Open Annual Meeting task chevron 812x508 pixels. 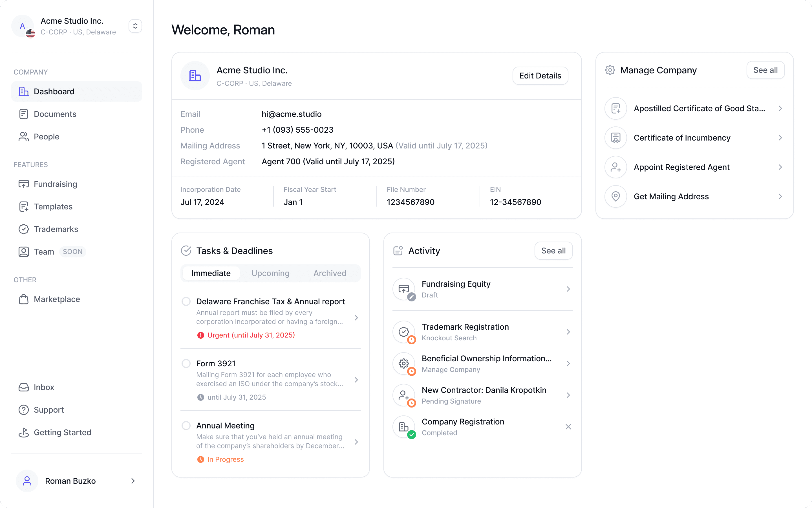point(356,442)
